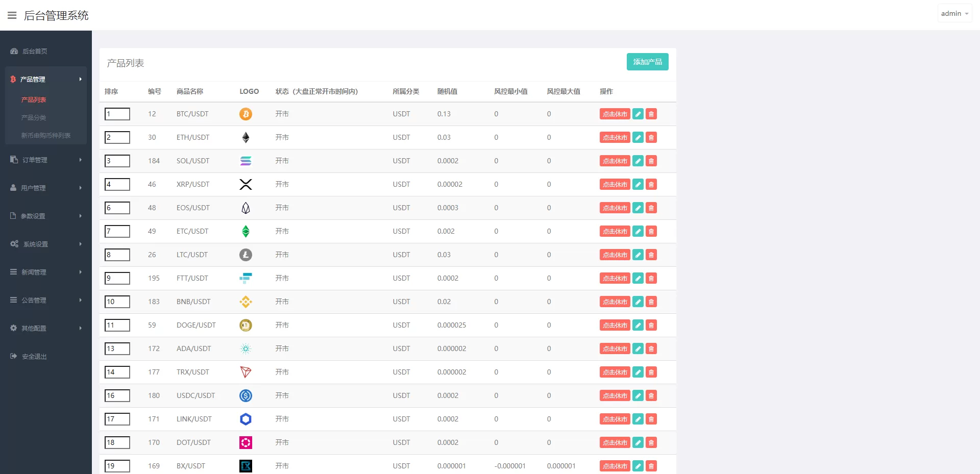The width and height of the screenshot is (980, 474).
Task: Open the admin user dropdown
Action: 954,14
